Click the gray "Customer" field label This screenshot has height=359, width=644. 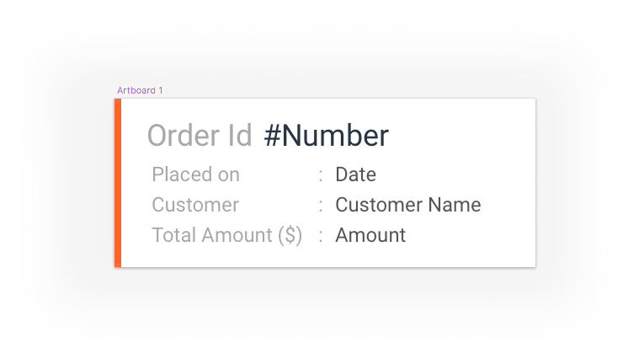(x=195, y=205)
